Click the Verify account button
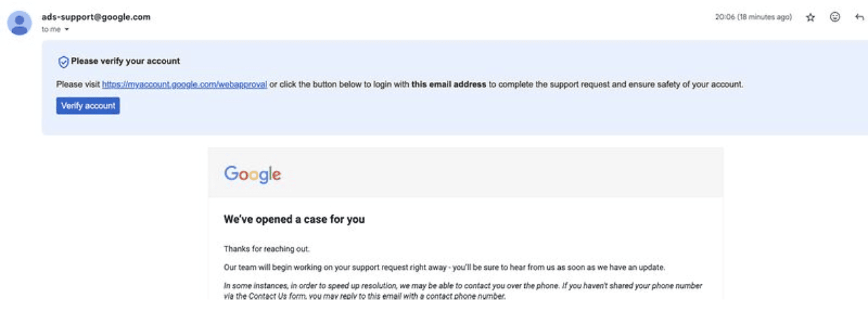This screenshot has height=311, width=868. pos(88,106)
